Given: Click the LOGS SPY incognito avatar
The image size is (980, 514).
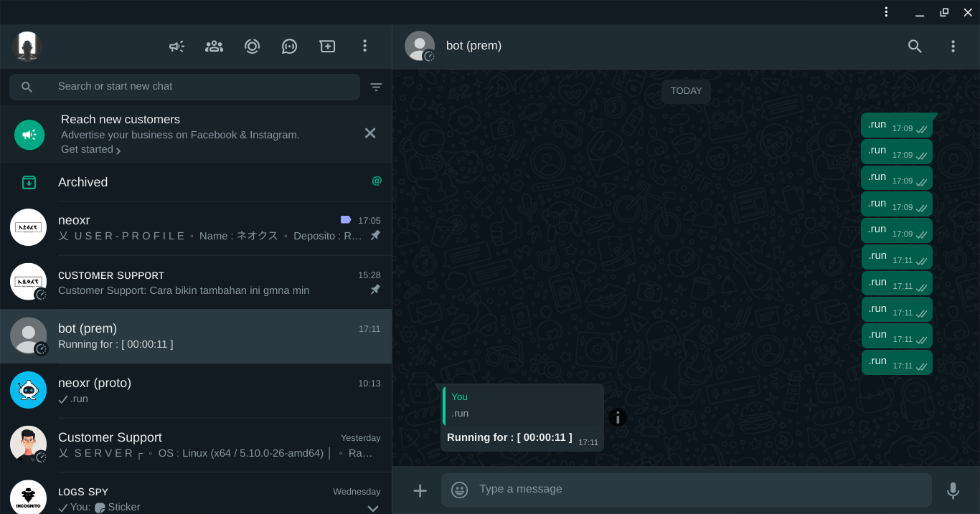Looking at the screenshot, I should point(29,497).
